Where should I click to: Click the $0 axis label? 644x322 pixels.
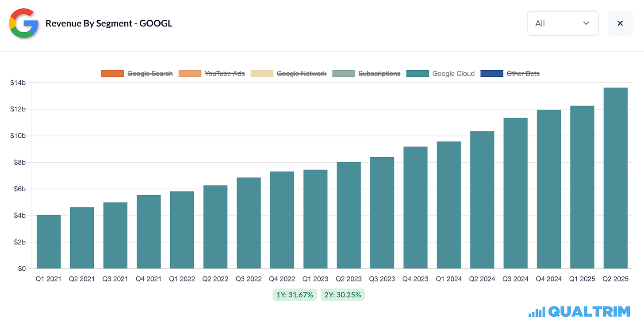click(x=22, y=269)
